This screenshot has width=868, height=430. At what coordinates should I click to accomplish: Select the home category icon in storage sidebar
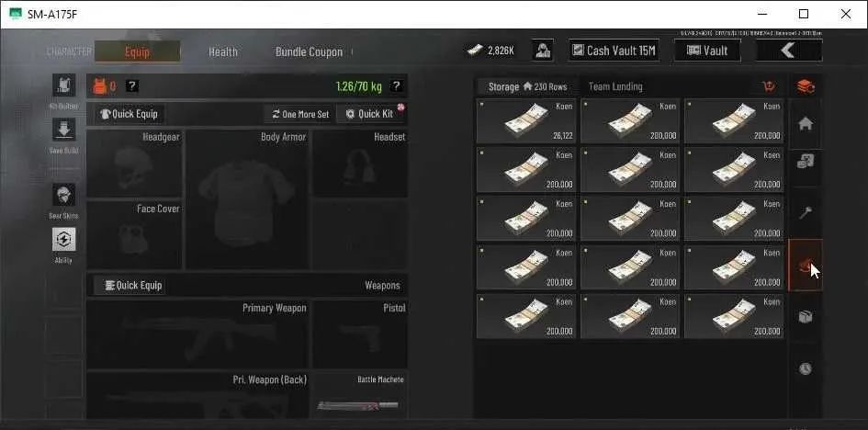(x=806, y=125)
